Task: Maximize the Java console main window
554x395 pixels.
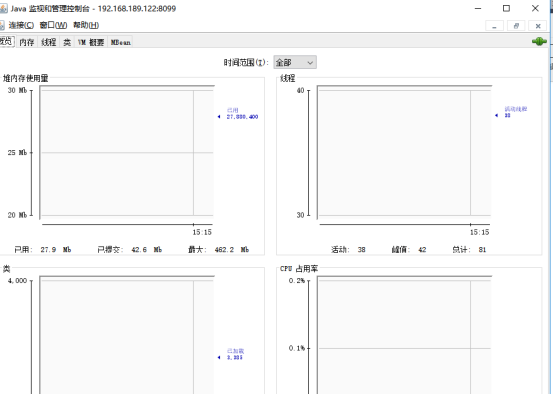Action: tap(506, 8)
